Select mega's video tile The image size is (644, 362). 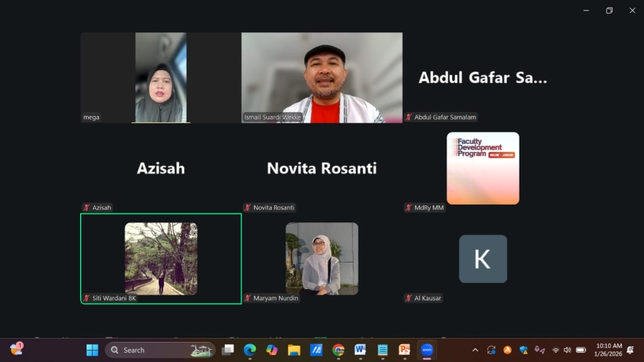160,77
